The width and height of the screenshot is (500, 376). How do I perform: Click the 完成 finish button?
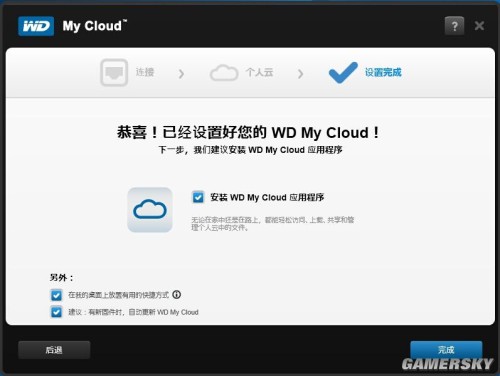coord(446,350)
